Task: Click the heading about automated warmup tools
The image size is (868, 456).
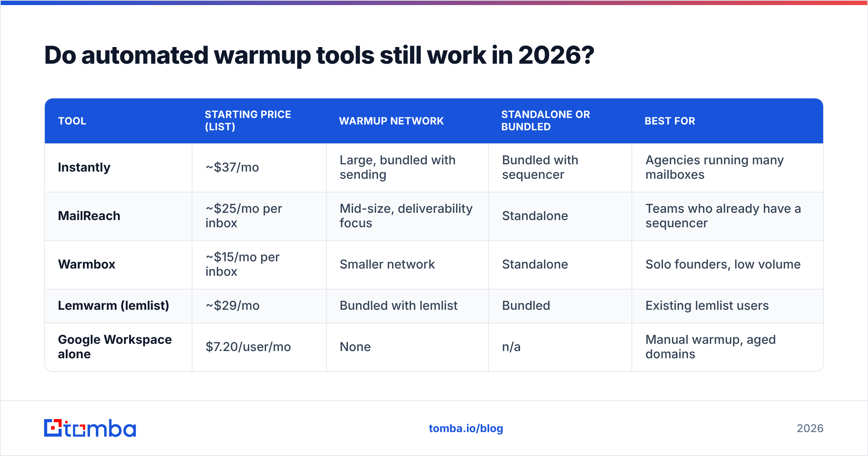Action: tap(319, 55)
